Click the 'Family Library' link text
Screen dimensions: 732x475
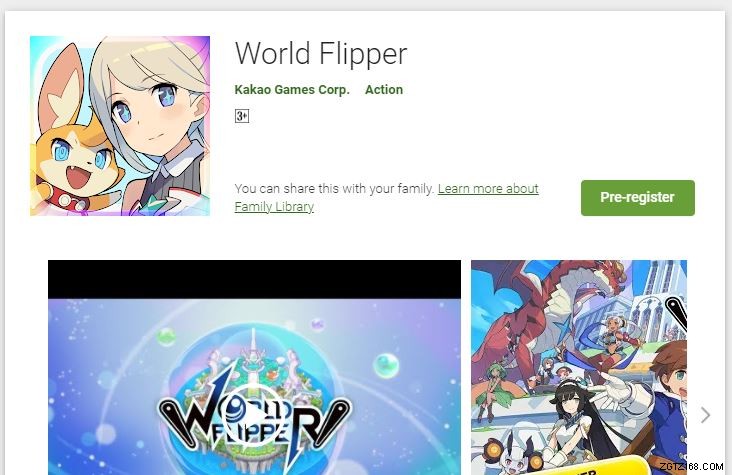click(x=274, y=206)
